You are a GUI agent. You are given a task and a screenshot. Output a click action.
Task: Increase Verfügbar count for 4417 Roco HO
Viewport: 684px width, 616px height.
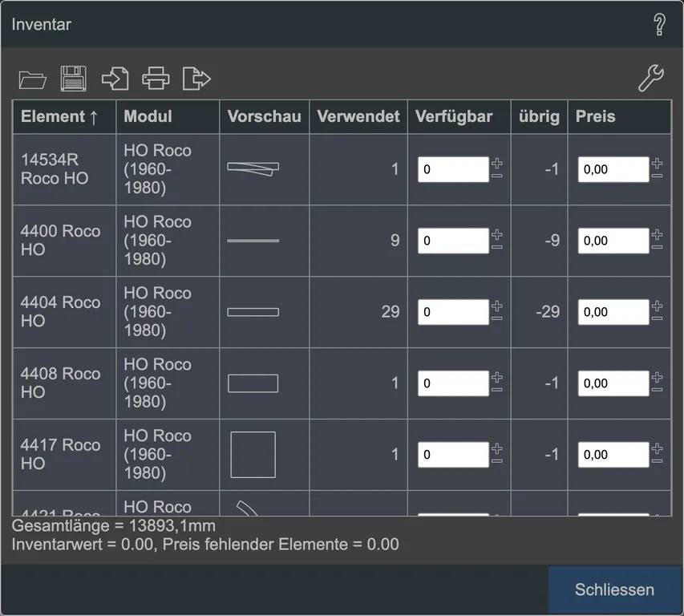[x=497, y=448]
